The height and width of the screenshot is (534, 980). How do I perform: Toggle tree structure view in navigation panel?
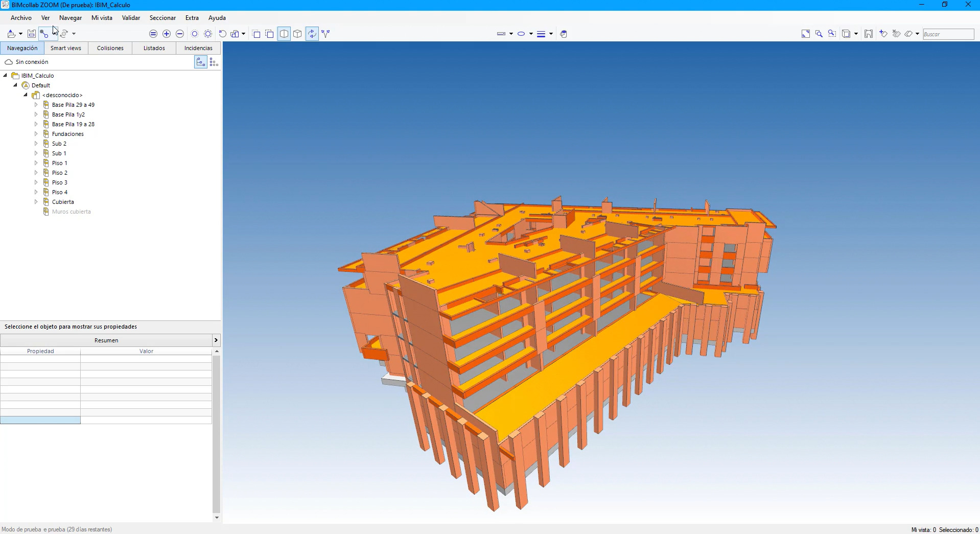click(201, 62)
